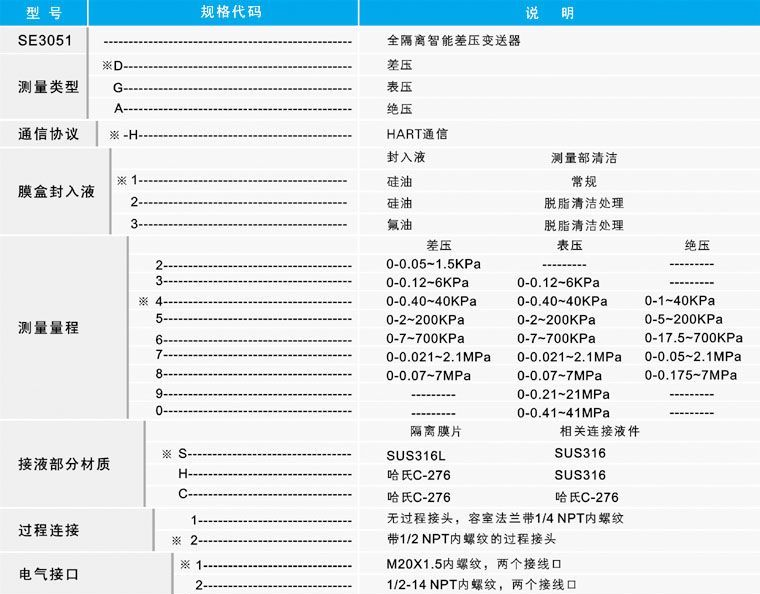Select M20X1.5内螺纹 description

[x=474, y=564]
